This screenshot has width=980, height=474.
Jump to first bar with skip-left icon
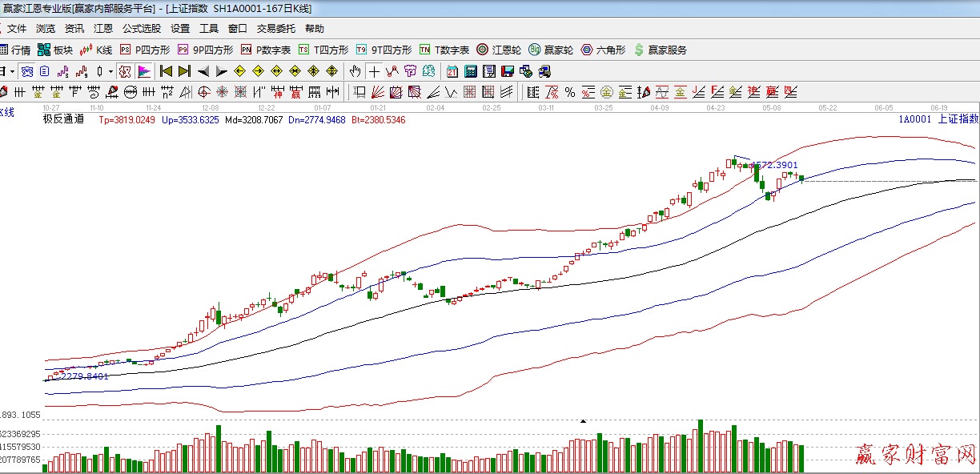point(166,71)
